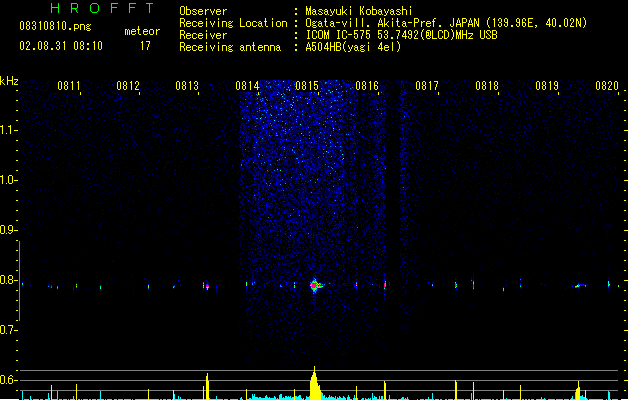Screen dimensions: 629x400
Task: Click the 'meteor' label
Action: click(142, 31)
